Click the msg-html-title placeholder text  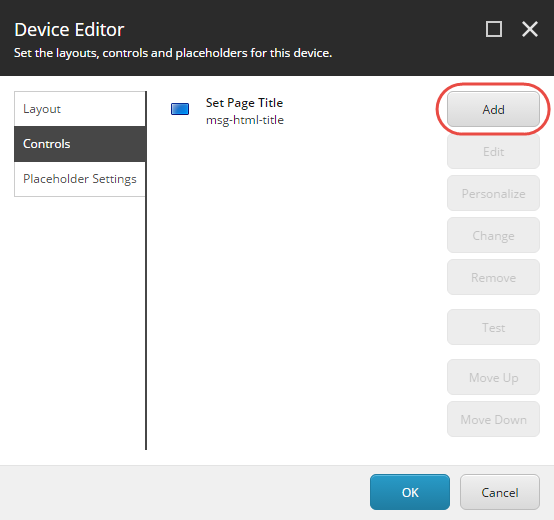[245, 120]
